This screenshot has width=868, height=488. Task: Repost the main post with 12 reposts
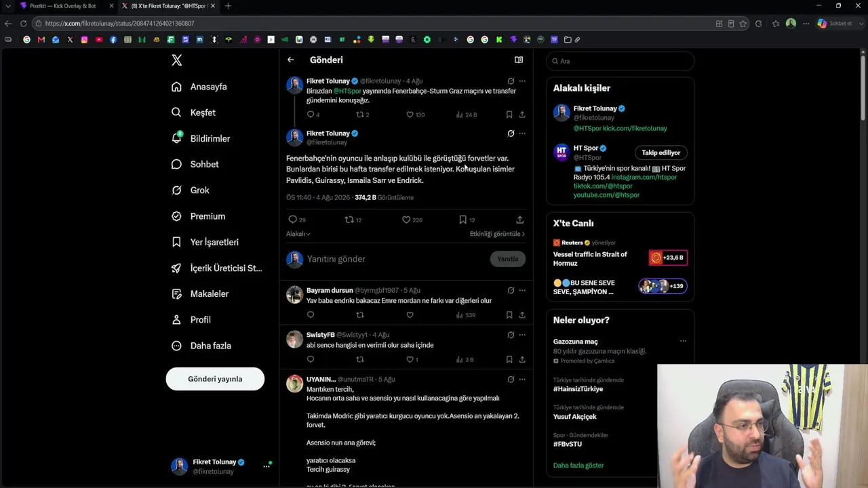(x=349, y=220)
